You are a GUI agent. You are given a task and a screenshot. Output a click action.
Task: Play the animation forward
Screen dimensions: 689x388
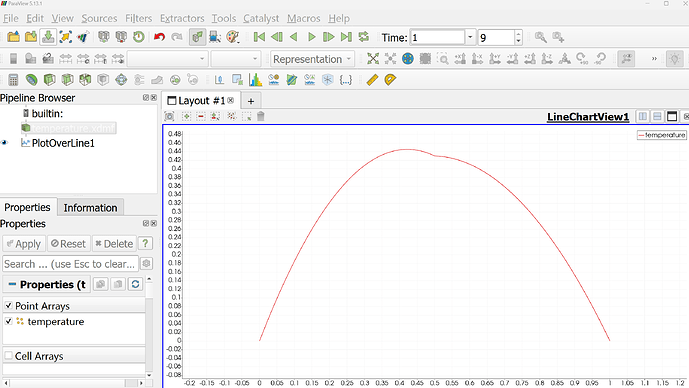pos(312,37)
